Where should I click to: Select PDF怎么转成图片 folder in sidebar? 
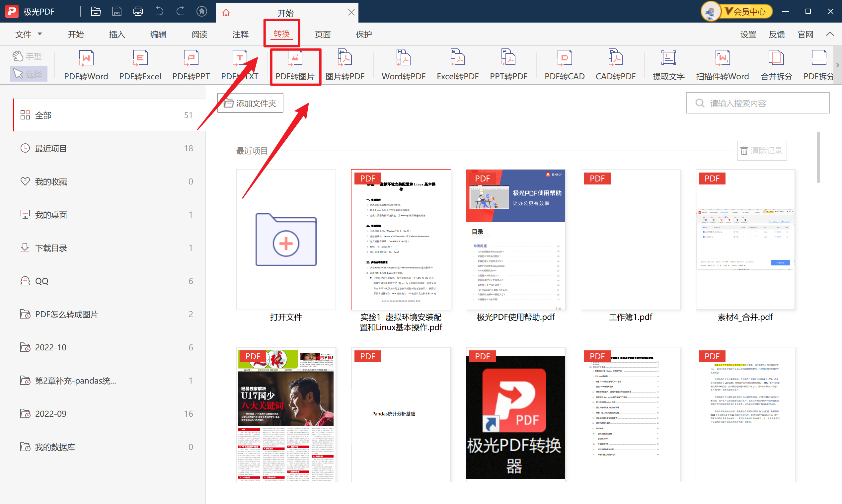point(110,314)
